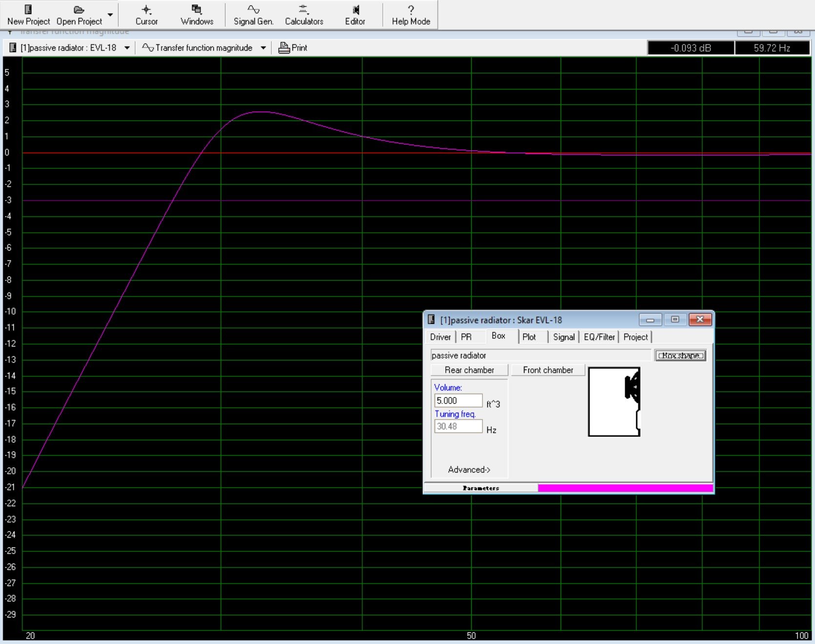Create a New Project
The image size is (815, 644).
coord(28,15)
